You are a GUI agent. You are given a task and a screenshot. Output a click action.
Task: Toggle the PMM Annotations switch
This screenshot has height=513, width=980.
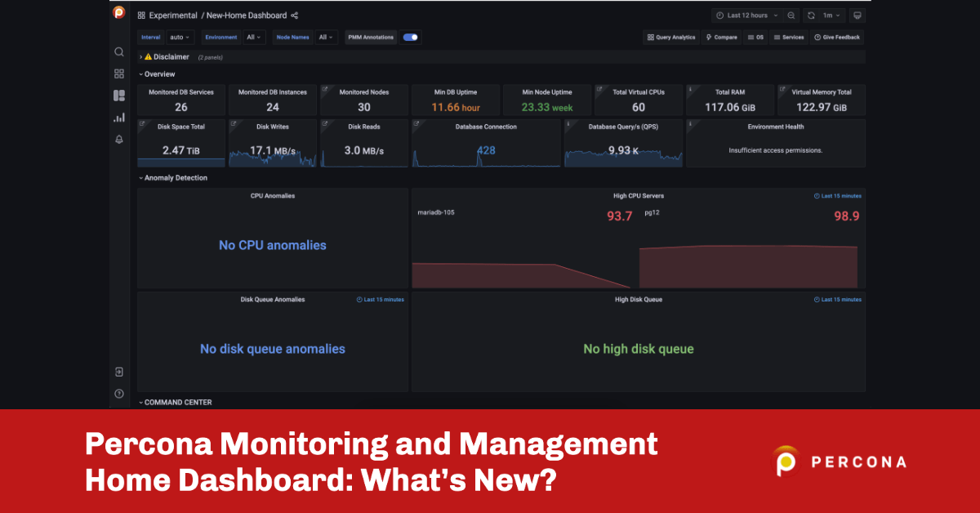coord(410,37)
